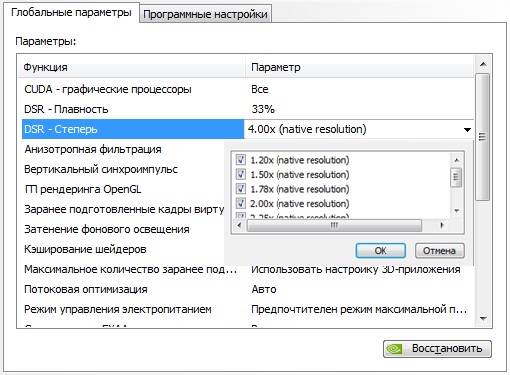Click the Восстановить restore button
This screenshot has height=375, width=510.
(437, 349)
